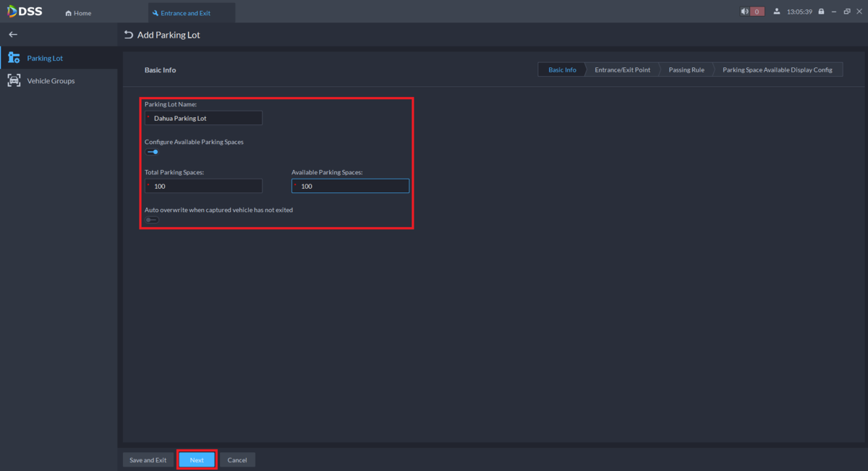The width and height of the screenshot is (868, 471).
Task: Click the DSS logo
Action: click(25, 12)
